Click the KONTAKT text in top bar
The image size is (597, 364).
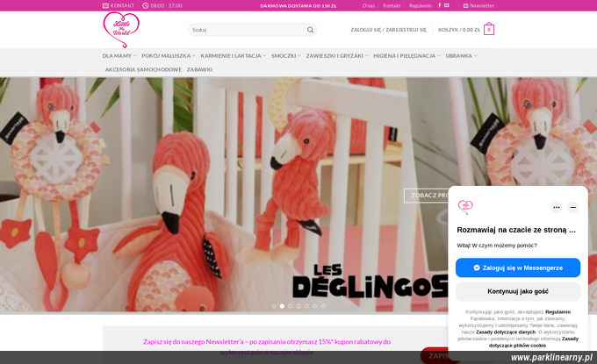click(122, 6)
